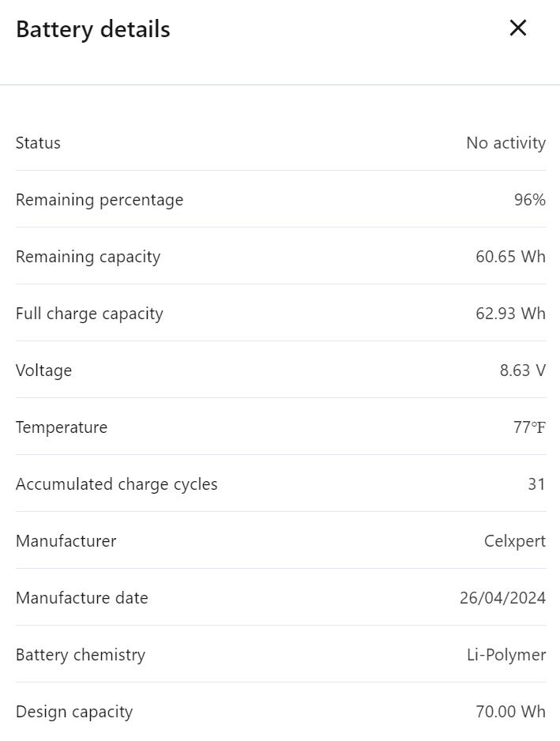Click the No activity status value
The height and width of the screenshot is (741, 560).
coord(506,143)
